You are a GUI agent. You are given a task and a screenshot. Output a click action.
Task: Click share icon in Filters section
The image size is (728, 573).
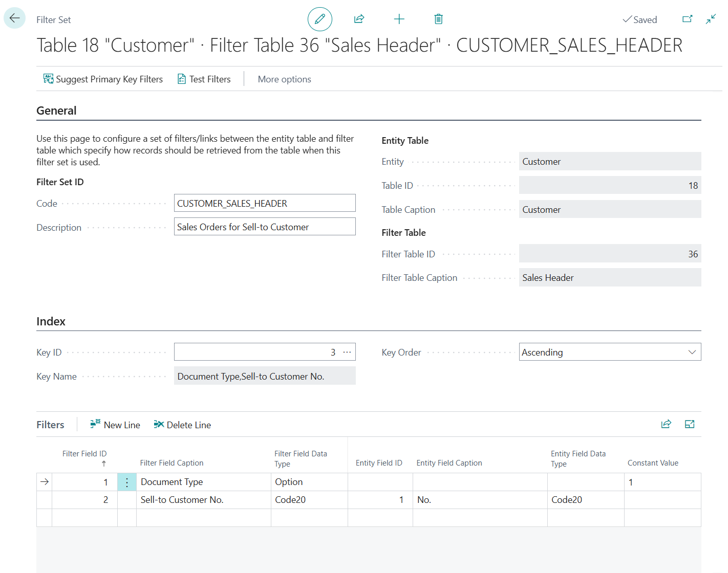[x=666, y=424]
